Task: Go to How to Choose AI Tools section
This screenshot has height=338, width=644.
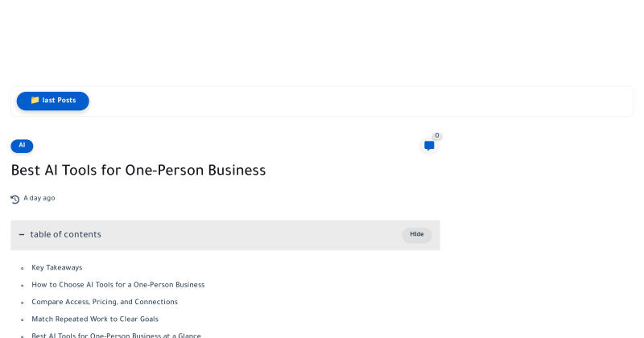Action: [x=118, y=285]
